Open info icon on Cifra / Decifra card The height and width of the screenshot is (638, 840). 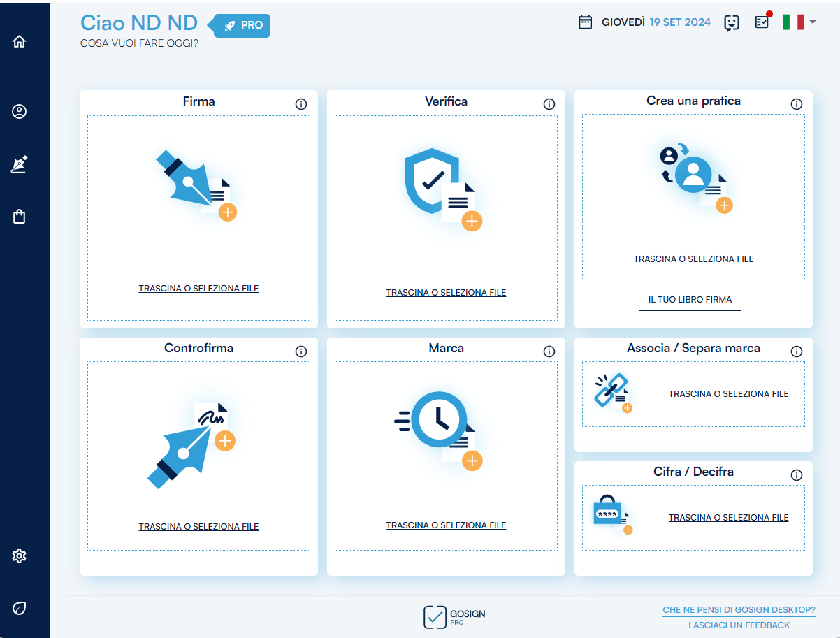(x=796, y=475)
